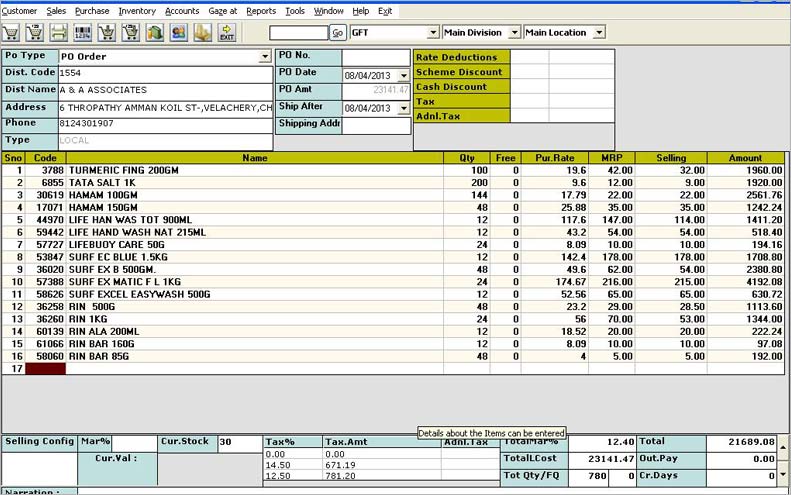Open the PO Date calendar dropdown

pos(404,76)
